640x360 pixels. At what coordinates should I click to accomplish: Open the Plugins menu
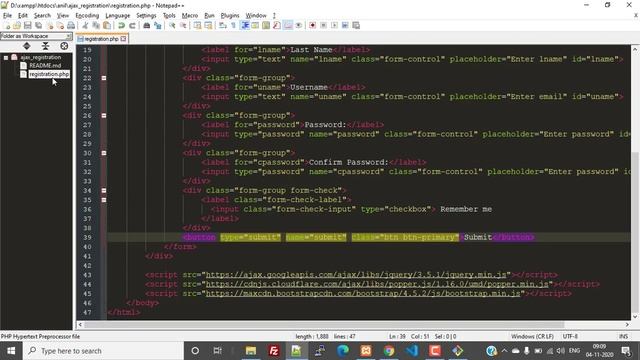[x=230, y=16]
